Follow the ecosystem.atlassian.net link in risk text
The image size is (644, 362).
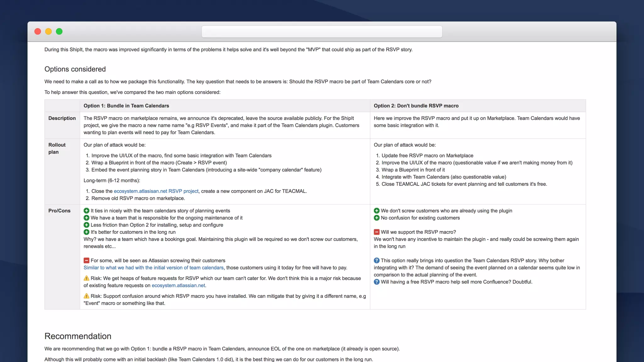coord(178,285)
